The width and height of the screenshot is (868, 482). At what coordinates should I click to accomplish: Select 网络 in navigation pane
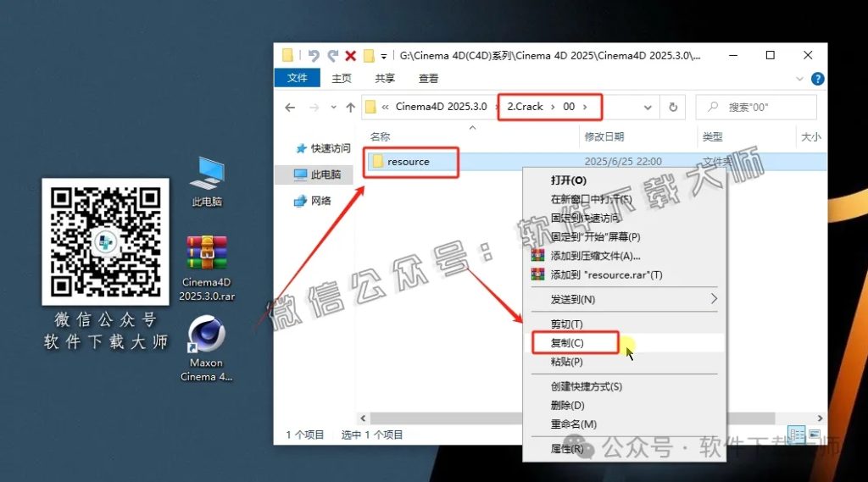pyautogui.click(x=312, y=200)
